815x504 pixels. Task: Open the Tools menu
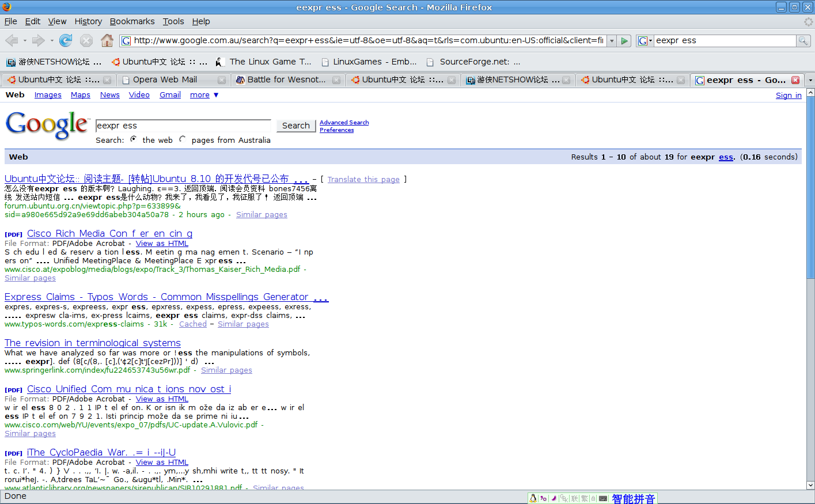point(173,21)
